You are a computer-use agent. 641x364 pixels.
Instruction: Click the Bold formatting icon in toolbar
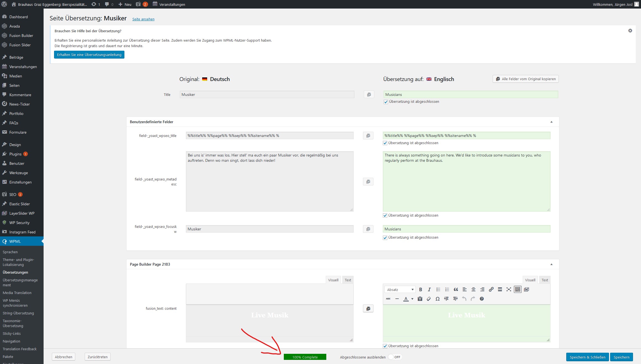421,289
